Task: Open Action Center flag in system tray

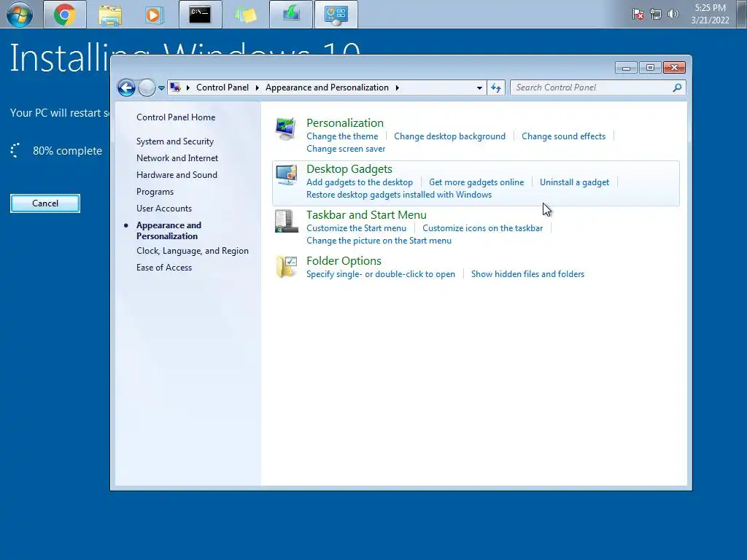Action: [x=638, y=15]
